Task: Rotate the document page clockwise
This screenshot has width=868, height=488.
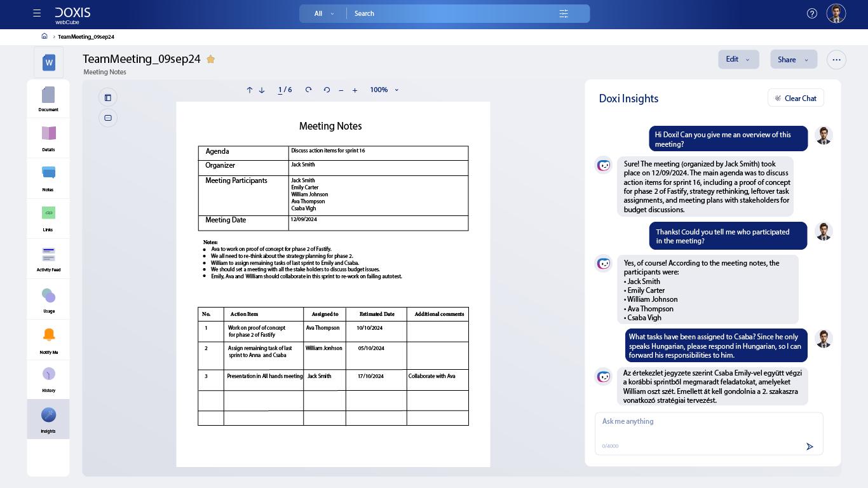Action: coord(308,90)
